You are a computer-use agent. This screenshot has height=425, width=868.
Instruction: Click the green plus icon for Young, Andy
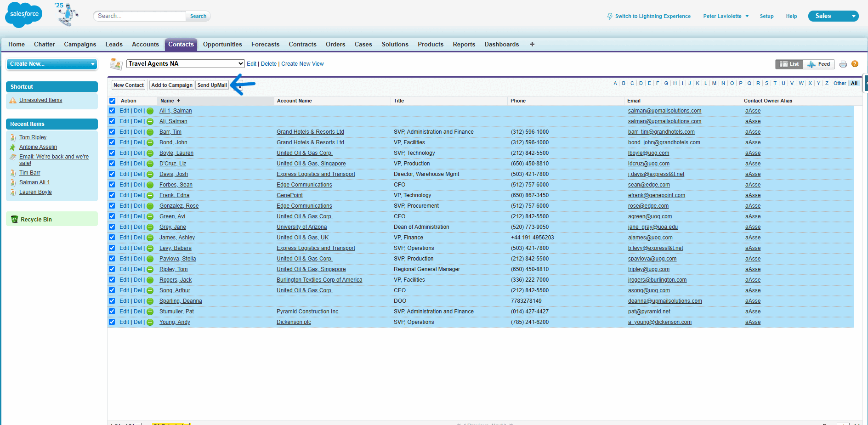pos(150,323)
